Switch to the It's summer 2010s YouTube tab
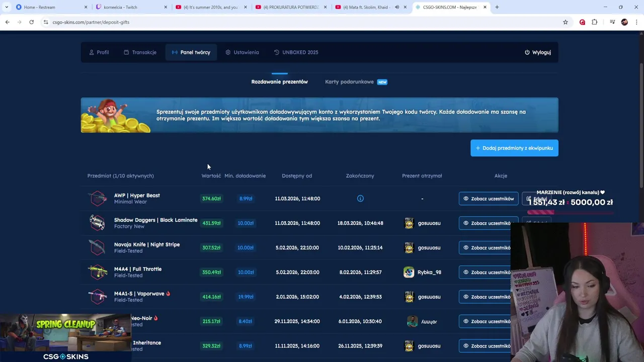 click(210, 7)
